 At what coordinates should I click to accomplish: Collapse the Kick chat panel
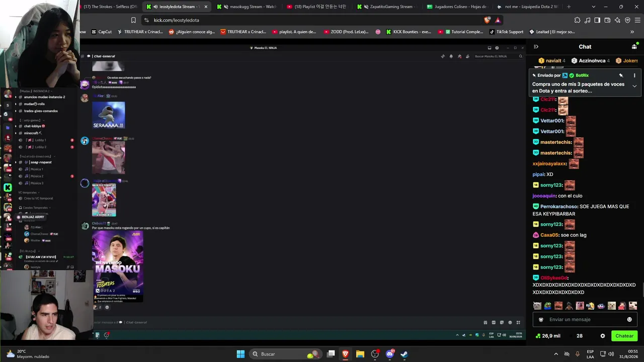pos(536,47)
